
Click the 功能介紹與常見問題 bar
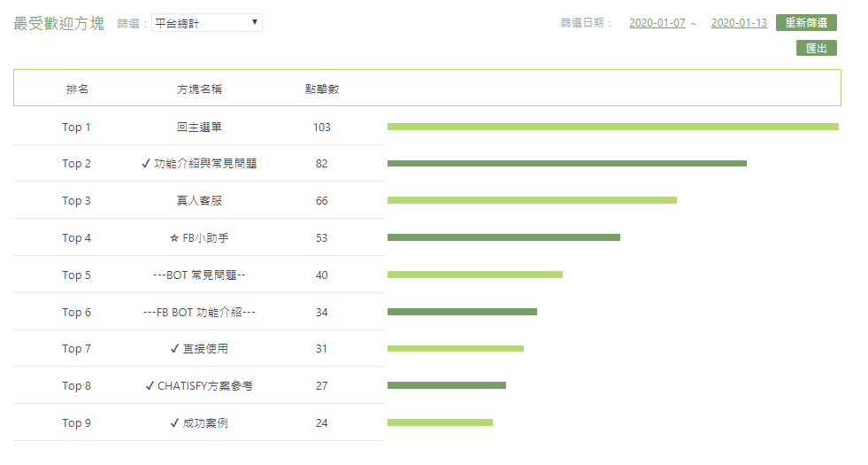[566, 164]
